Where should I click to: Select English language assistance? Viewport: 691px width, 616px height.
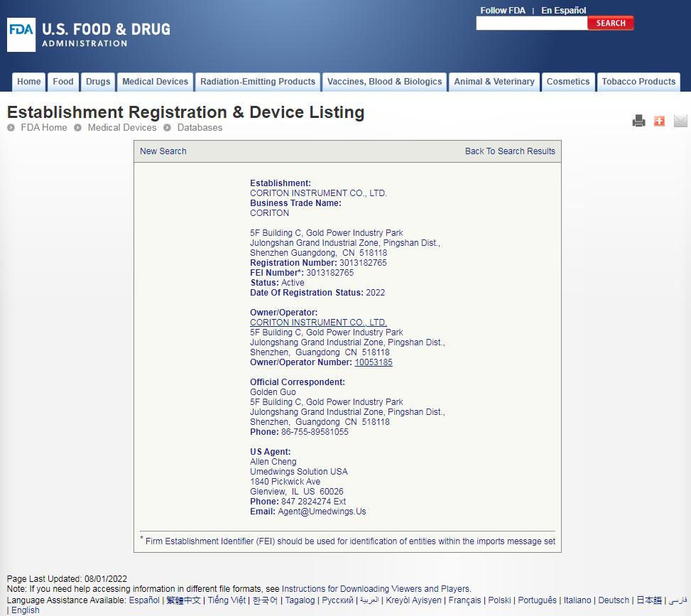[x=25, y=610]
